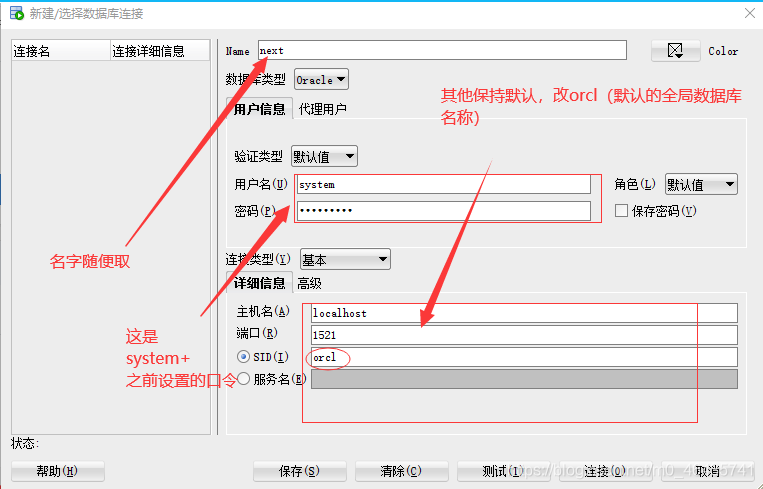This screenshot has height=489, width=763.
Task: Click the 连接 button
Action: (605, 471)
